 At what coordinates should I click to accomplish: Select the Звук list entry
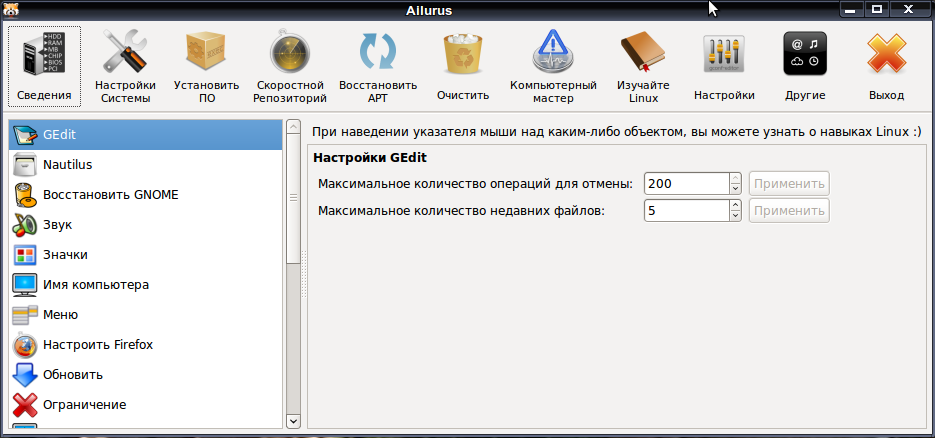click(145, 225)
